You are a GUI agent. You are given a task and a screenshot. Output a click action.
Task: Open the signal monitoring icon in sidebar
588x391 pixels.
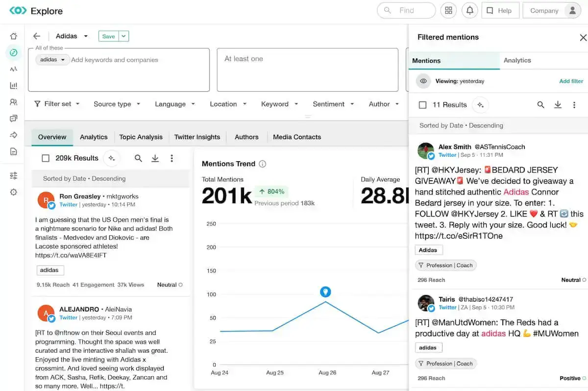13,69
